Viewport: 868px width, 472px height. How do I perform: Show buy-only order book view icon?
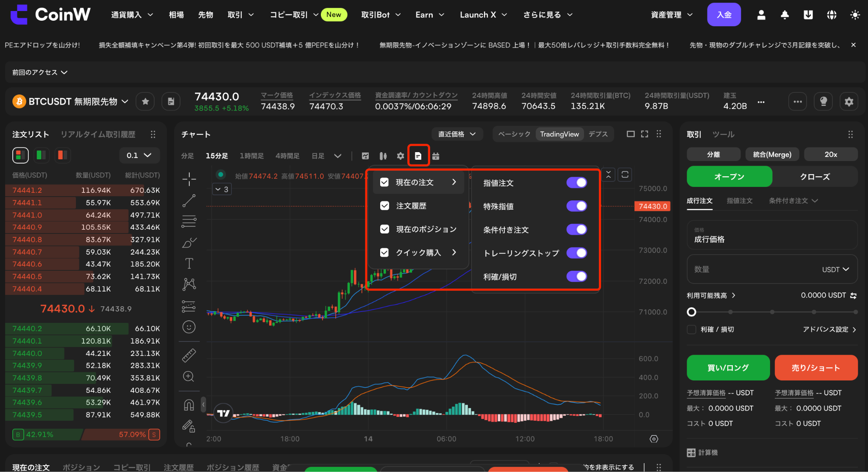tap(41, 155)
